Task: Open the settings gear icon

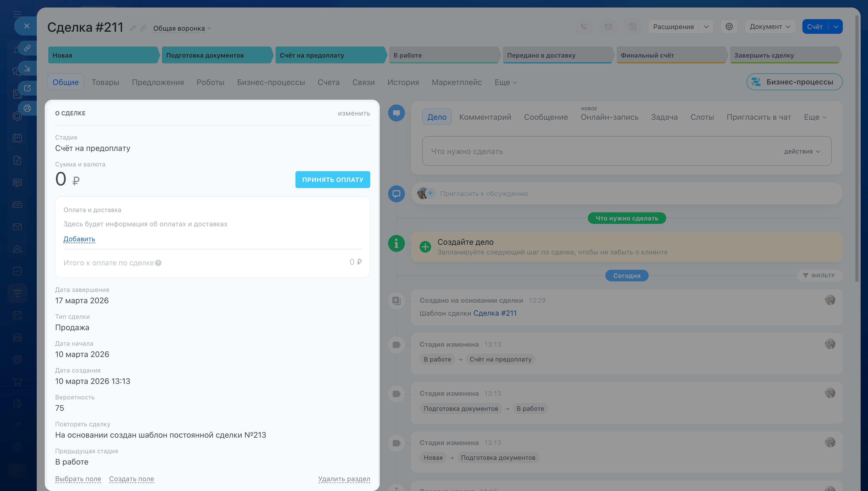Action: pos(729,26)
